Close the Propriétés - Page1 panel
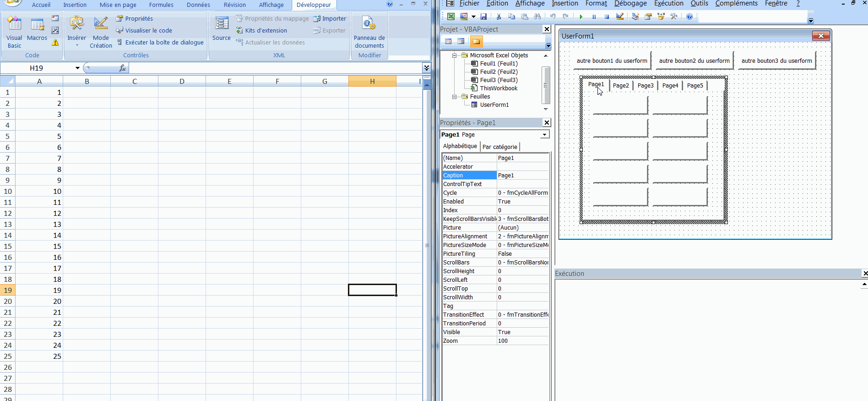This screenshot has width=868, height=401. 547,122
